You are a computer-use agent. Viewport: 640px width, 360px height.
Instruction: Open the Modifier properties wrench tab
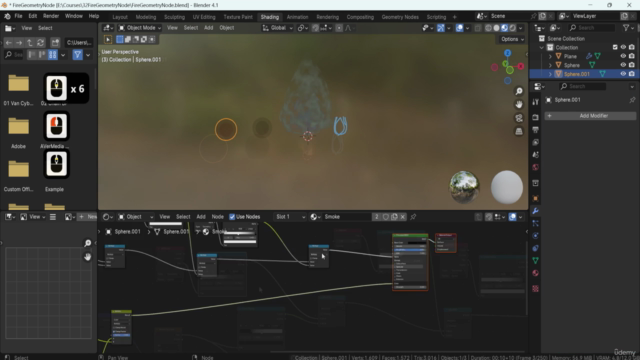pos(536,211)
